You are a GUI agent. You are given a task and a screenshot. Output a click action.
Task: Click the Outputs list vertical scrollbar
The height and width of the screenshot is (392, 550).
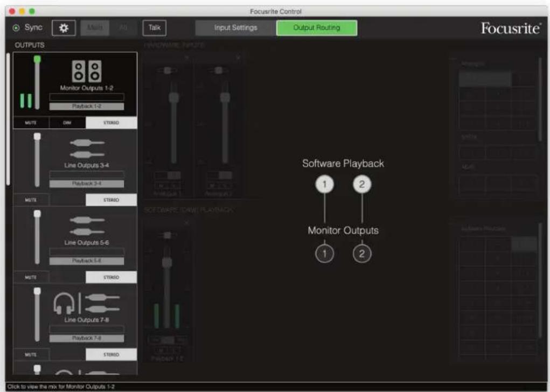click(x=8, y=119)
